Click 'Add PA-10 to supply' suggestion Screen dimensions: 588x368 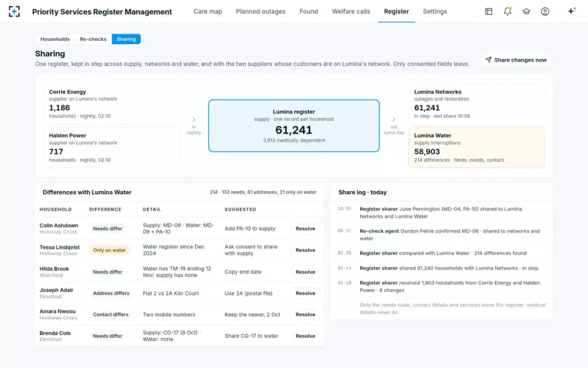tap(250, 229)
